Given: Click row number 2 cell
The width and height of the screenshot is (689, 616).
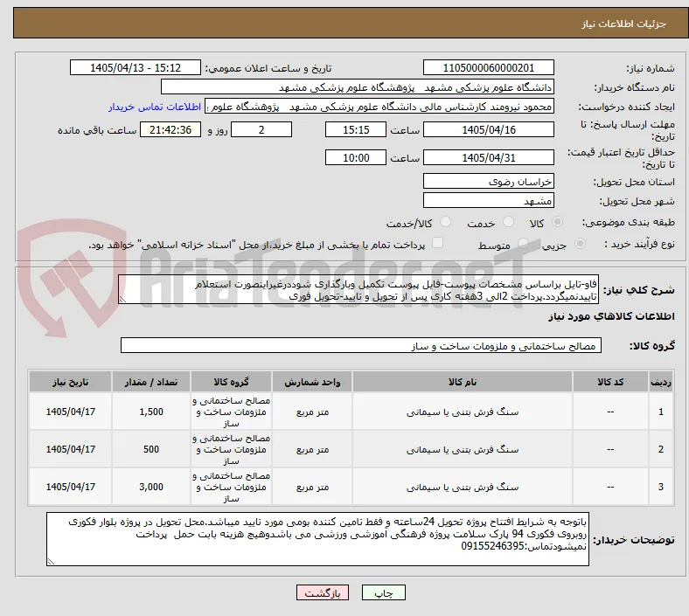Looking at the screenshot, I should point(660,449).
